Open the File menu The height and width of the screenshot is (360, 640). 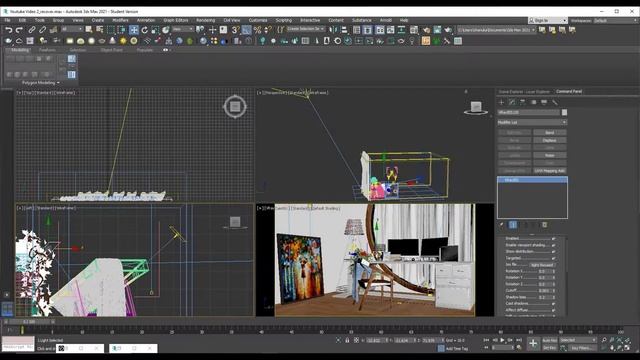point(7,20)
